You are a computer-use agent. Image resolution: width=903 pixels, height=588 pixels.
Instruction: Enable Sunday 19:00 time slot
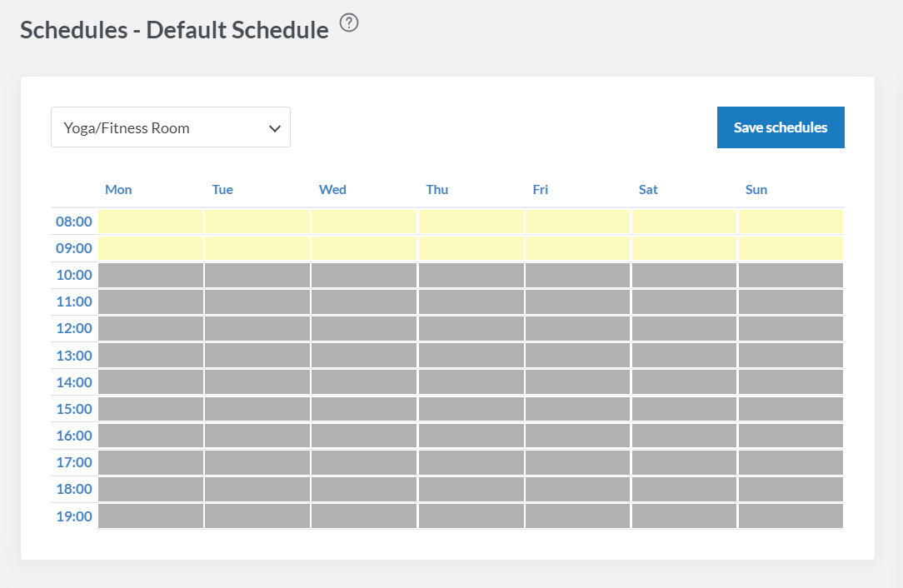[791, 516]
